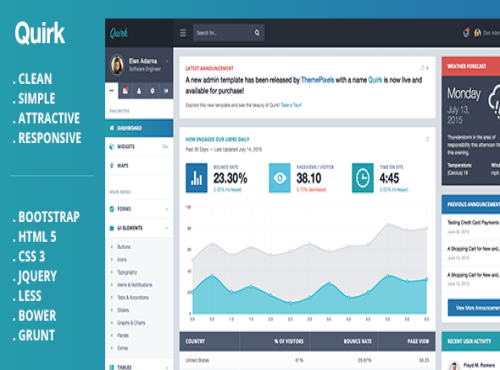Viewport: 500px width, 370px height.
Task: Click the logout arrow tab in sidebar
Action: click(166, 91)
